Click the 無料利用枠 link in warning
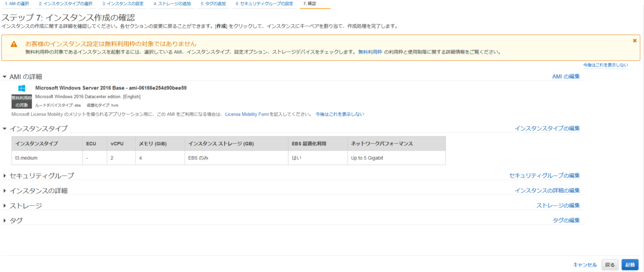Viewport: 644px width, 272px height. [x=370, y=52]
